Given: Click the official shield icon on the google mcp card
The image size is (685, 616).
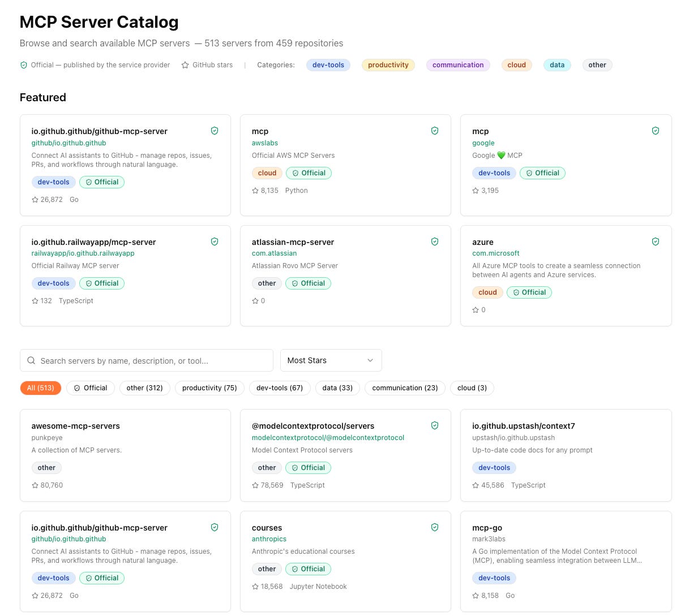Looking at the screenshot, I should (656, 131).
